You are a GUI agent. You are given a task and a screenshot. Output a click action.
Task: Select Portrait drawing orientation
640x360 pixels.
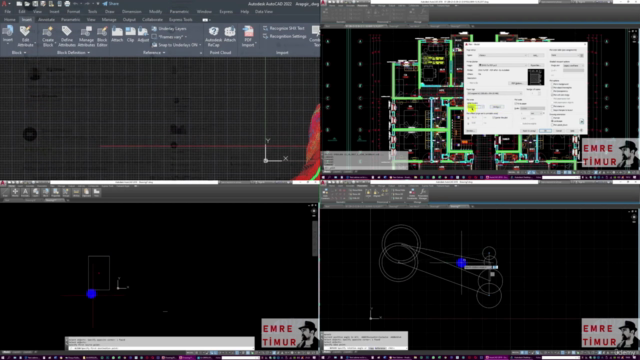tap(552, 118)
